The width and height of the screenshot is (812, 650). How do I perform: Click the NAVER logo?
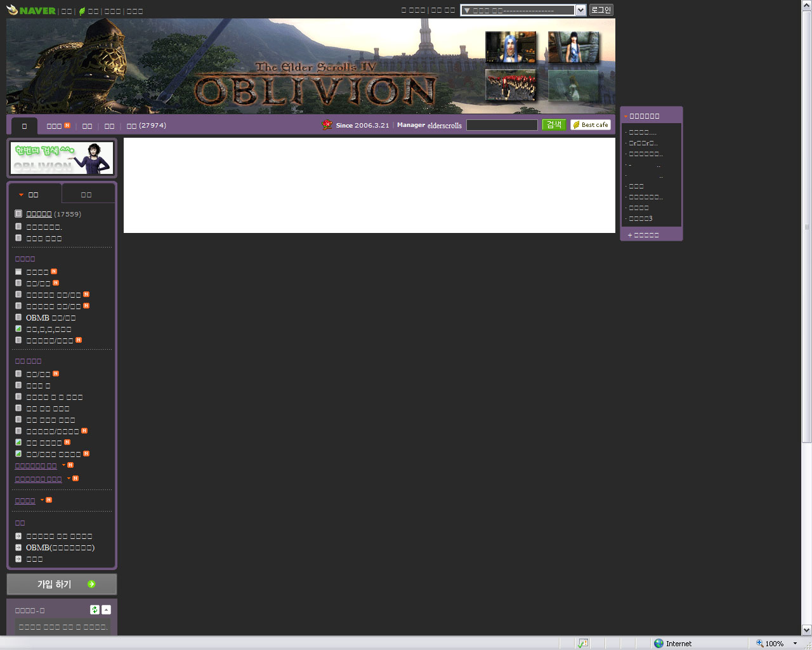tap(31, 10)
